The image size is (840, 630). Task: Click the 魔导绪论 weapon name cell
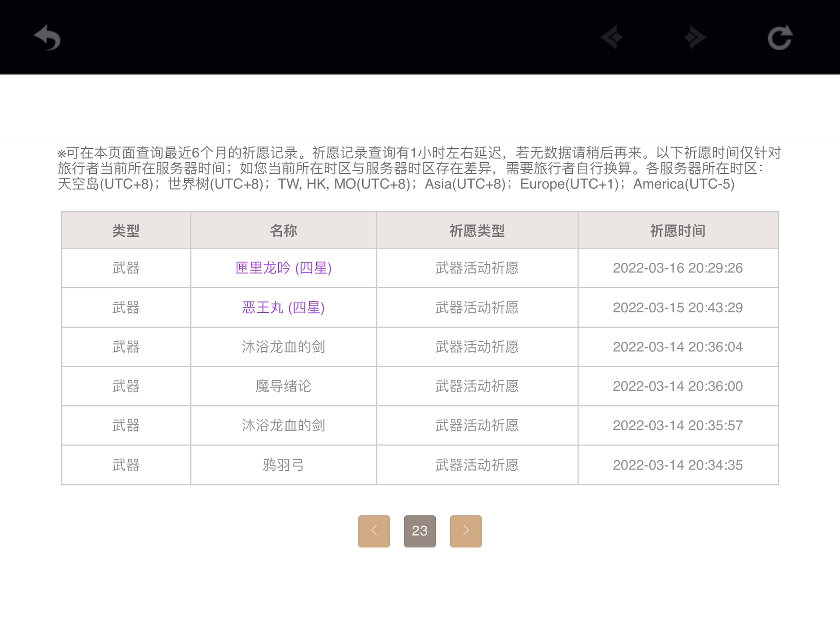[283, 386]
